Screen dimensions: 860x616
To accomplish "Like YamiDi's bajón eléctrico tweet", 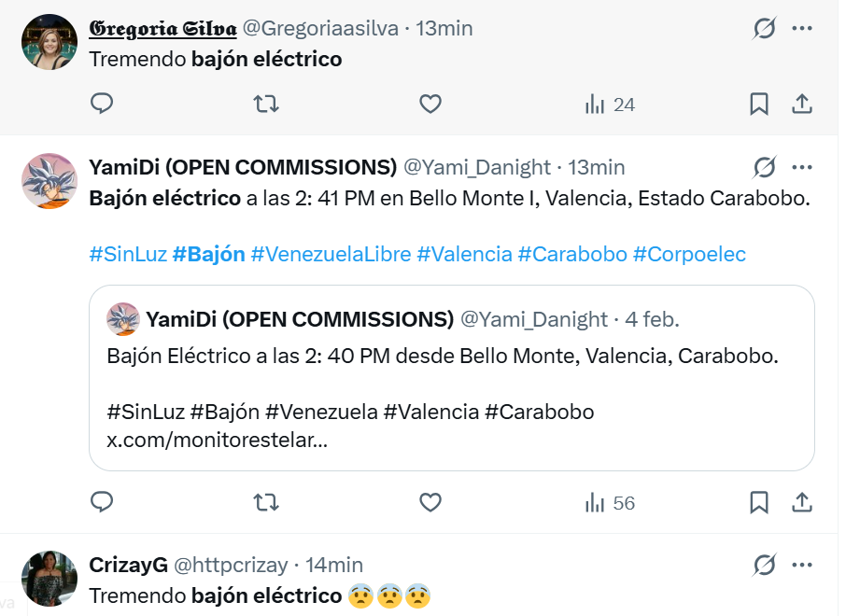I will (430, 502).
